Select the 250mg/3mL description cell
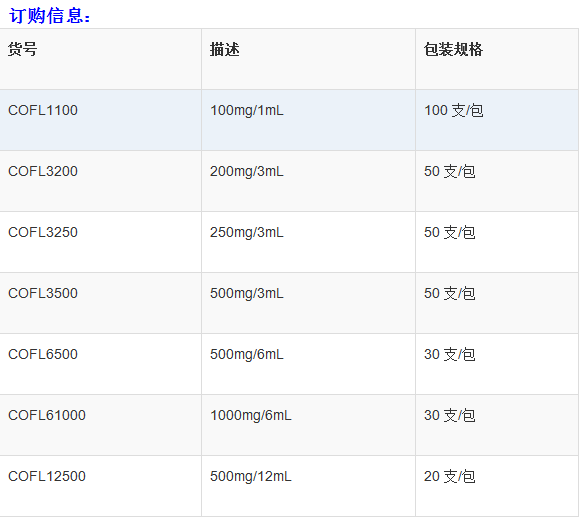This screenshot has width=584, height=519. 308,242
